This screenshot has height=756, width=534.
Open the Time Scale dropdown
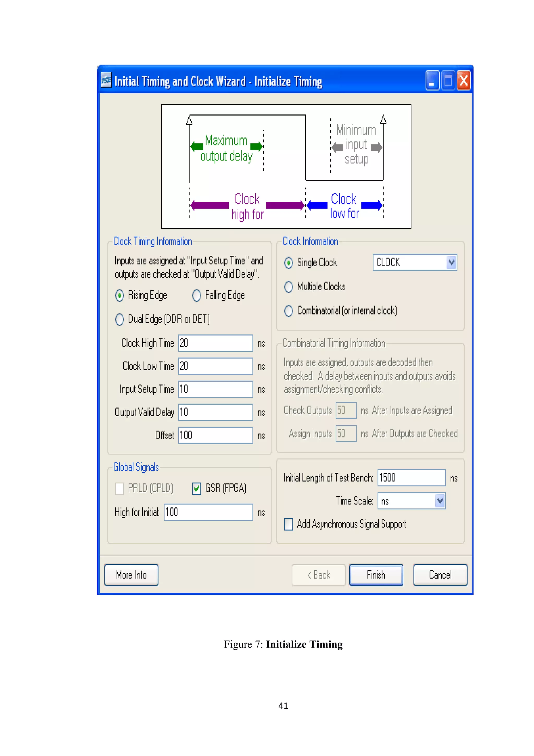click(x=440, y=501)
